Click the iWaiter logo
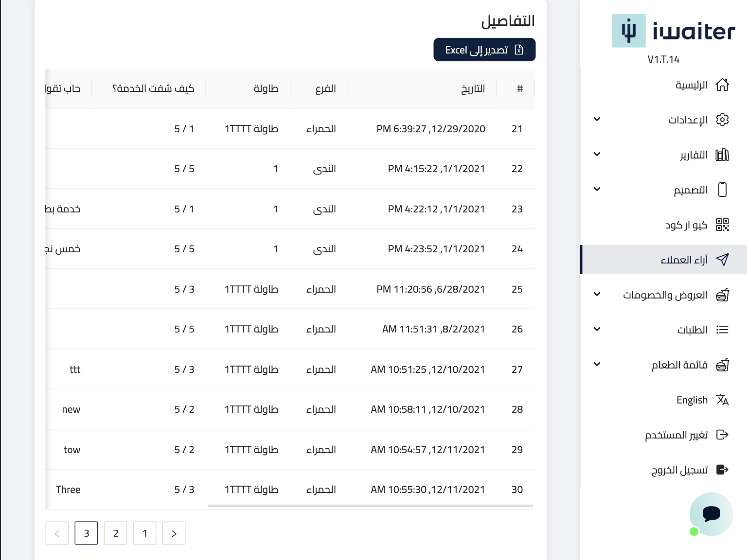The height and width of the screenshot is (560, 747). pyautogui.click(x=673, y=31)
